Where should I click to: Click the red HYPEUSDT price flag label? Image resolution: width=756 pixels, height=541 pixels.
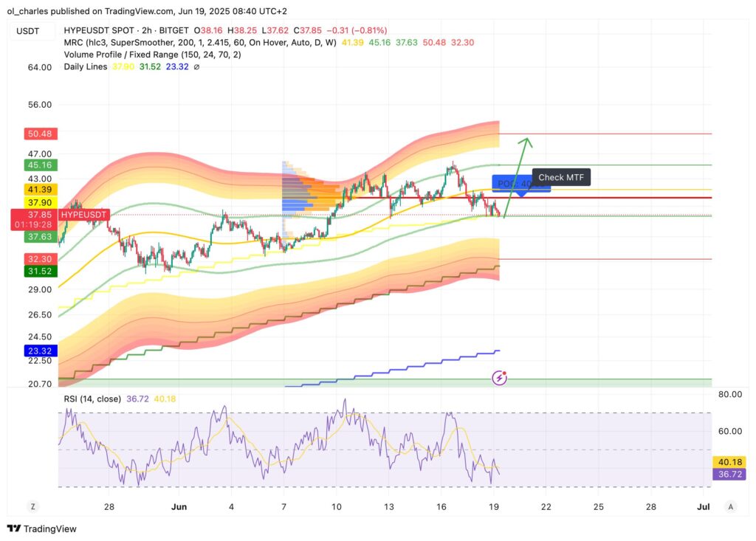pos(84,214)
